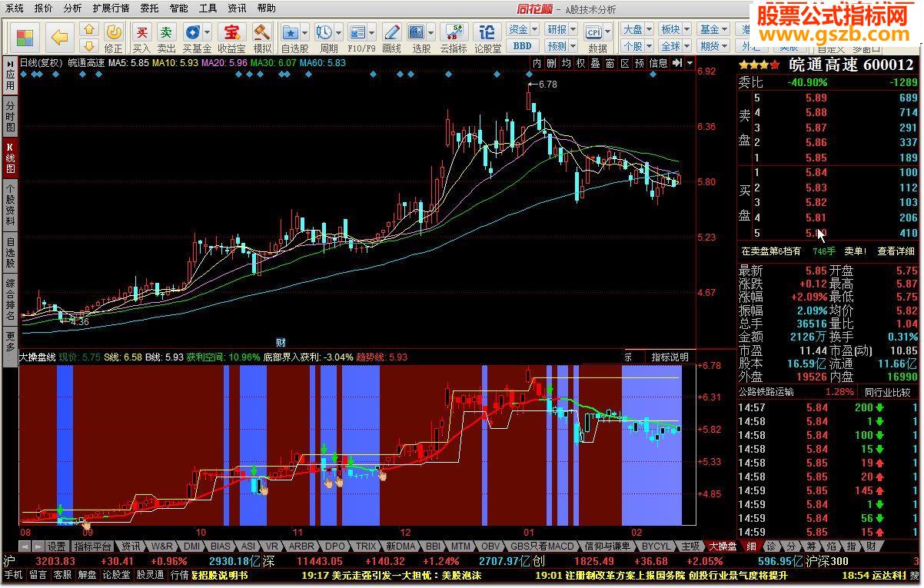
Task: Click the chart header skip-right arrow icon
Action: click(x=677, y=63)
